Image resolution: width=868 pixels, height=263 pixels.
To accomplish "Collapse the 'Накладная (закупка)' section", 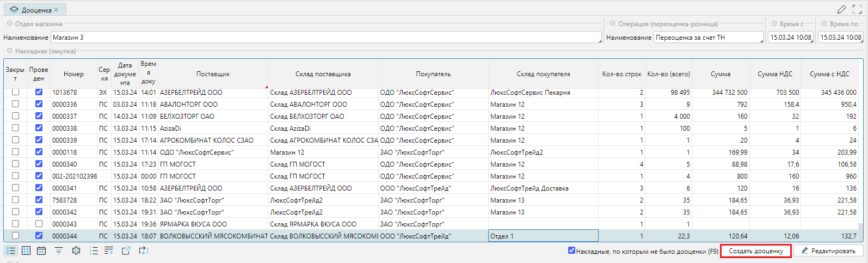I will point(10,51).
